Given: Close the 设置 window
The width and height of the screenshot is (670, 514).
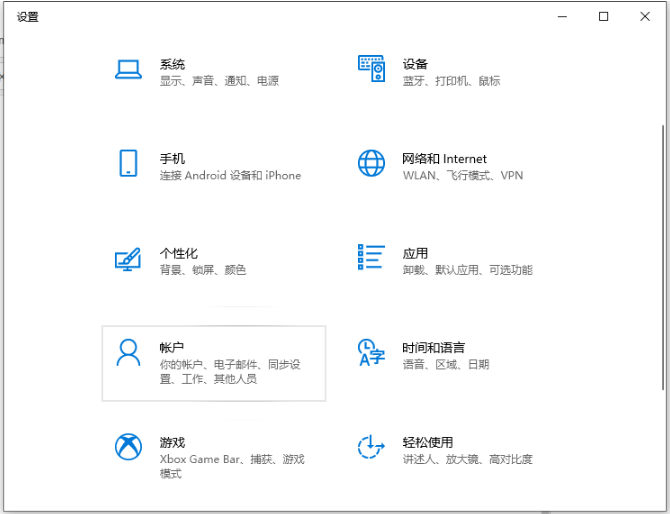Looking at the screenshot, I should [647, 16].
